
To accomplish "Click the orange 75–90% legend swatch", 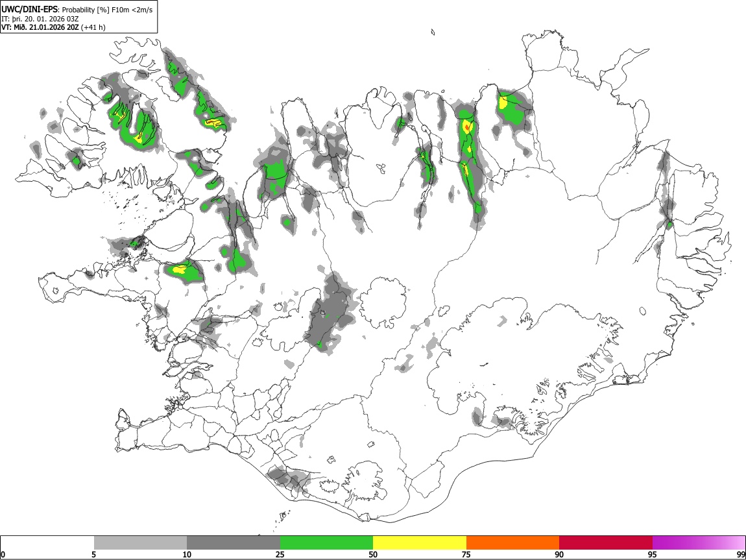I will 512,543.
